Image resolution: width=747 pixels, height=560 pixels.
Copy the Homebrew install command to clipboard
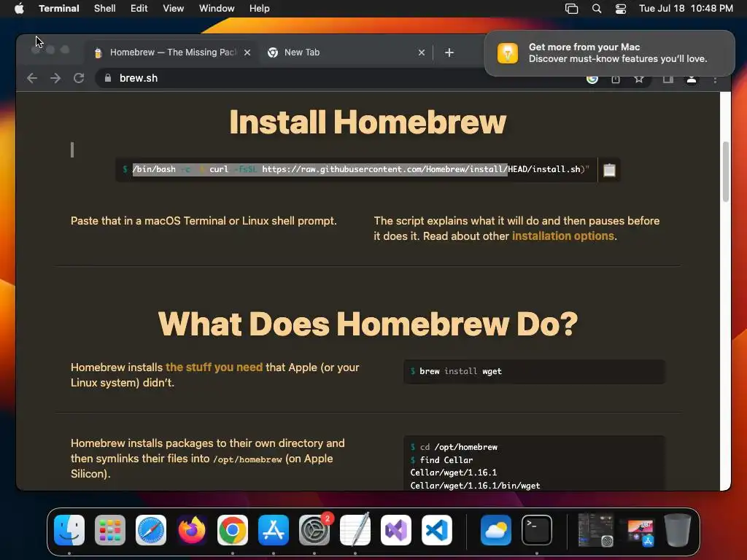coord(609,170)
